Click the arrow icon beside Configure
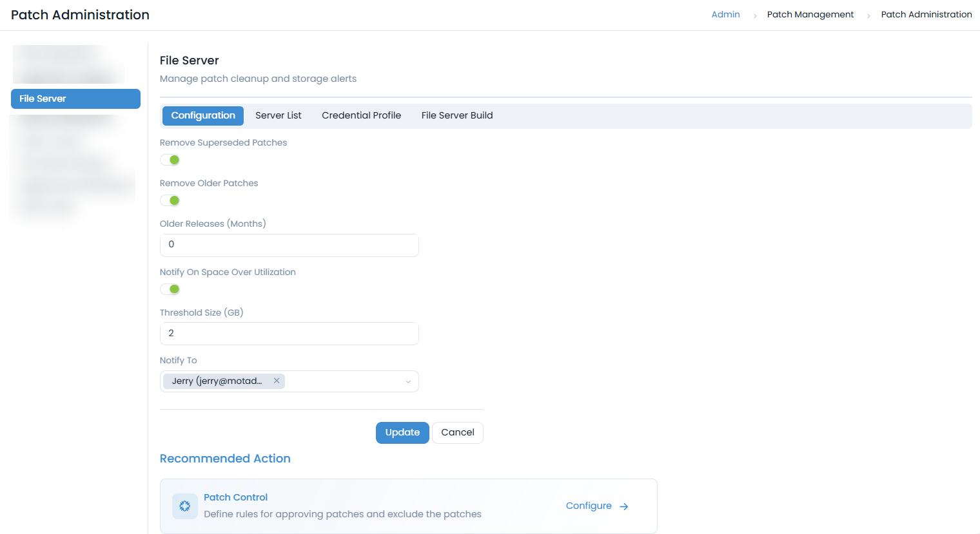This screenshot has height=534, width=980. click(623, 506)
